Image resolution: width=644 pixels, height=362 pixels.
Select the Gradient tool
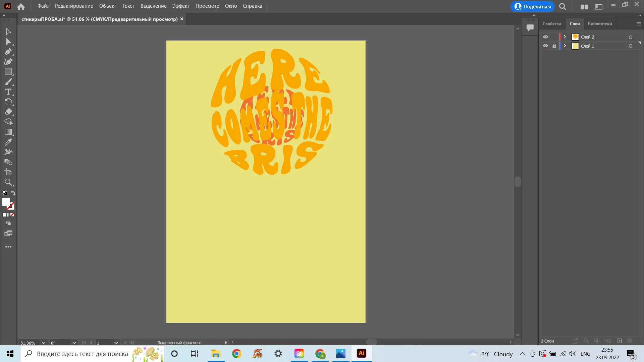point(8,132)
